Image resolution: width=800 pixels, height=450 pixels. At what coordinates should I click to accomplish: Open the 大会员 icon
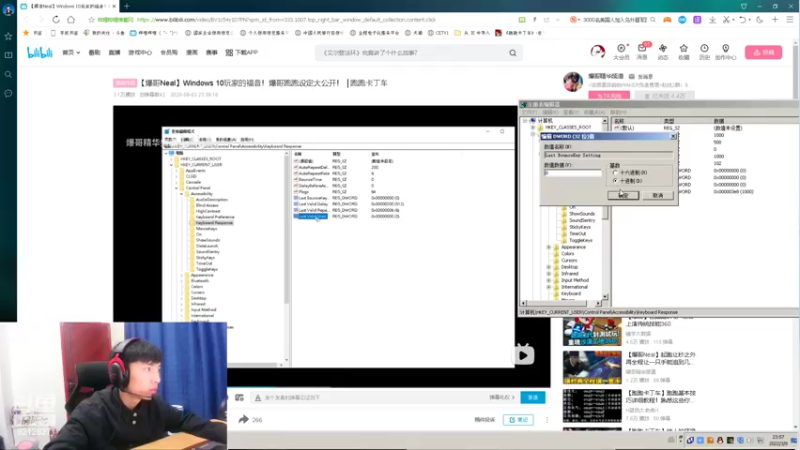pyautogui.click(x=621, y=52)
